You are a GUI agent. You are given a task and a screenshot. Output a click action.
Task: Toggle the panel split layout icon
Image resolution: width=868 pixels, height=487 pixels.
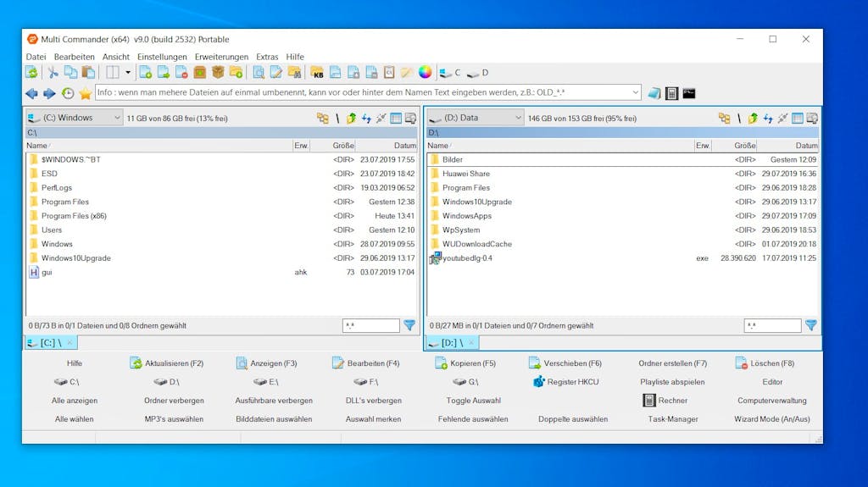coord(113,73)
